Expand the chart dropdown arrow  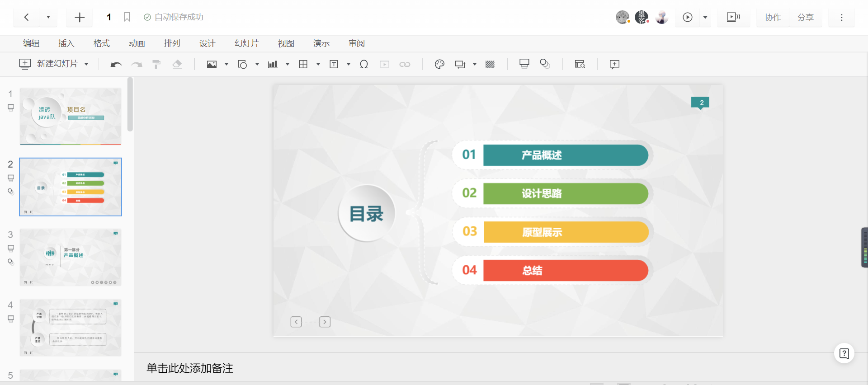pos(288,65)
